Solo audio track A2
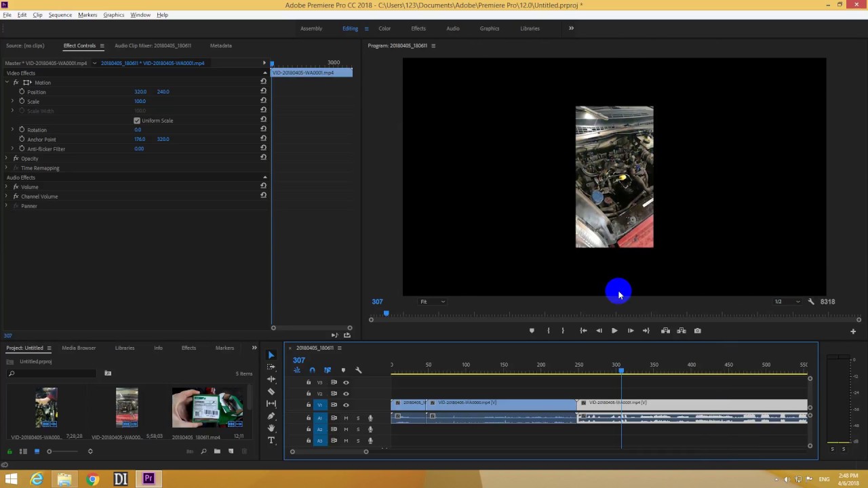The height and width of the screenshot is (488, 868). click(x=358, y=429)
